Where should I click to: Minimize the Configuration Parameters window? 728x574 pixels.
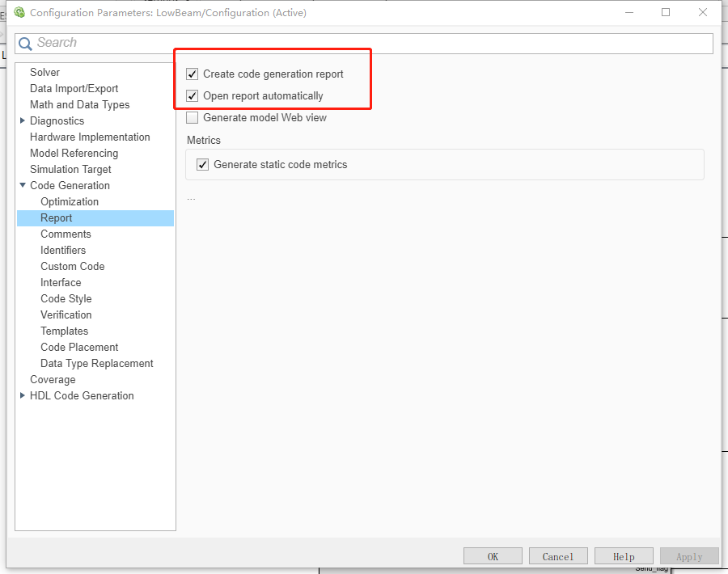(629, 12)
